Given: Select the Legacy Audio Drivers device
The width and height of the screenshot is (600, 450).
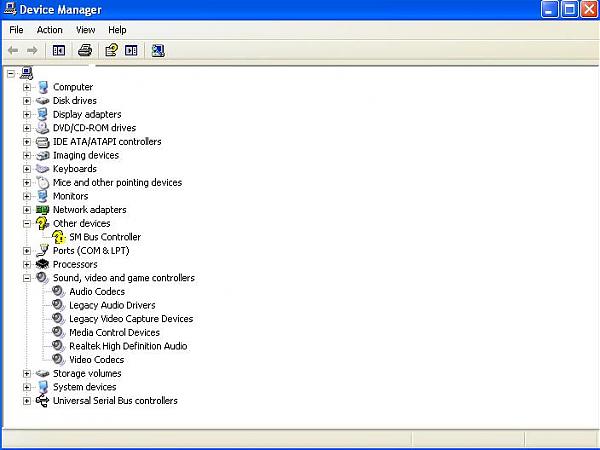Looking at the screenshot, I should tap(112, 305).
